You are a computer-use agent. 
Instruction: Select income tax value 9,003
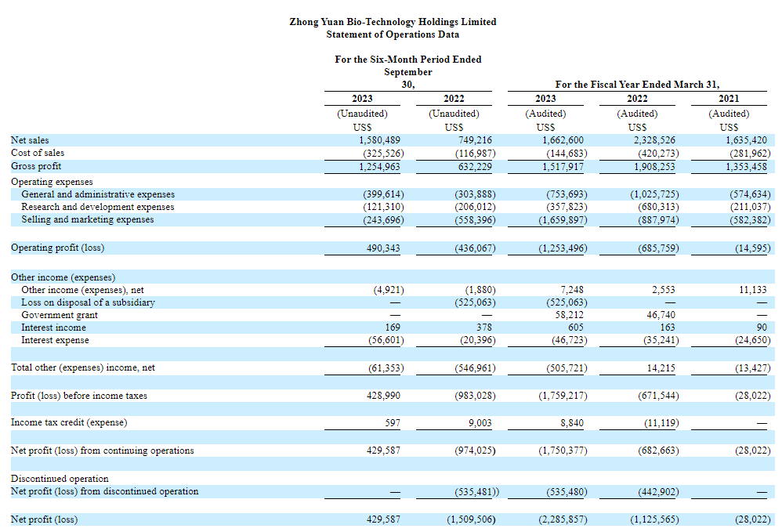point(480,423)
